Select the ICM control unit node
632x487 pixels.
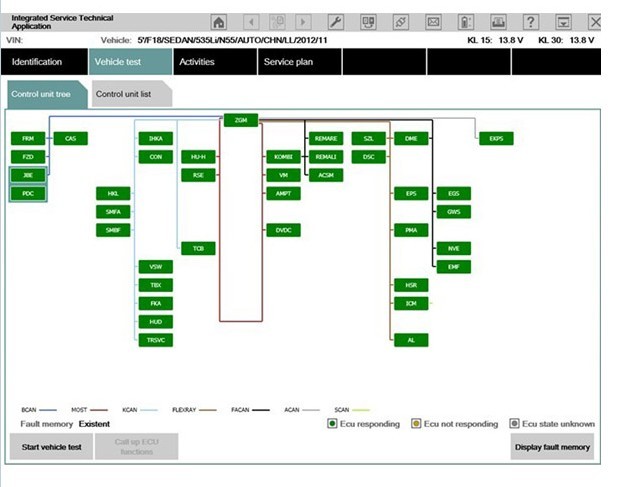pyautogui.click(x=411, y=303)
